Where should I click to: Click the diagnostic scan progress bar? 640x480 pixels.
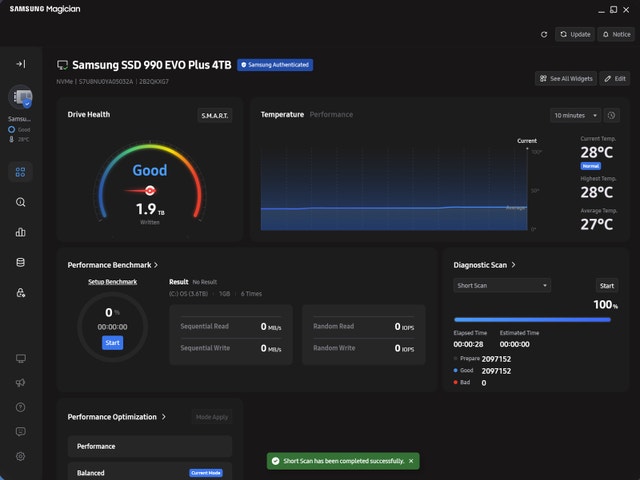[x=532, y=320]
